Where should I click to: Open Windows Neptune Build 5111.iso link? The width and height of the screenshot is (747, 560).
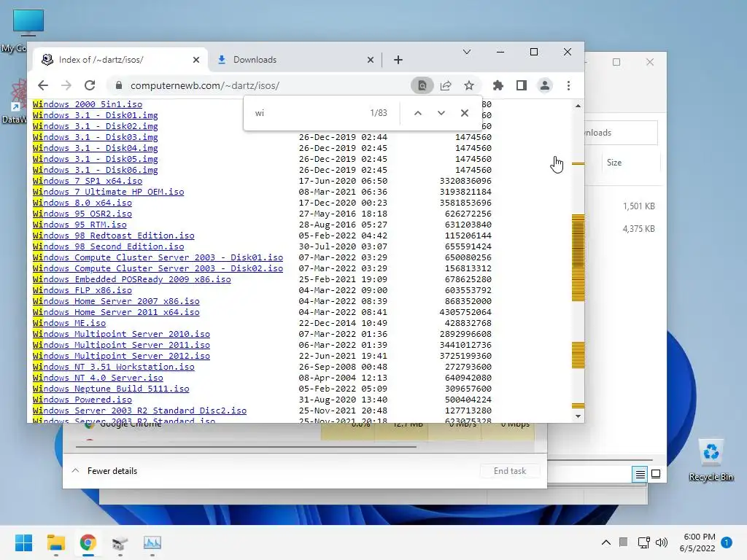coord(111,389)
